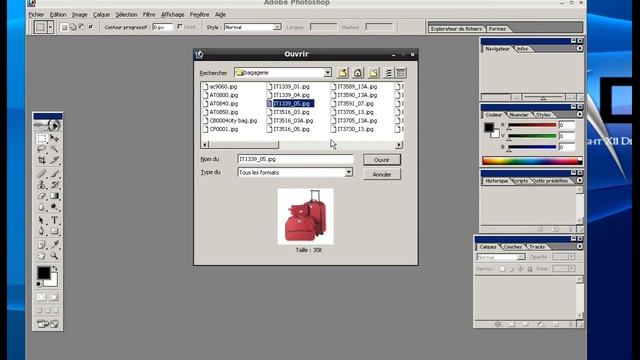Create new folder in Ouvrir dialog
Viewport: 640px width, 360px height.
pyautogui.click(x=373, y=73)
